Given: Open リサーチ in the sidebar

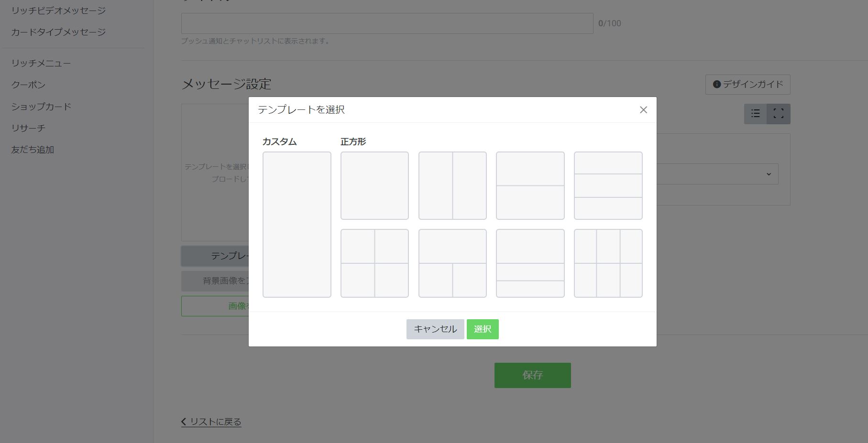Looking at the screenshot, I should click(28, 128).
